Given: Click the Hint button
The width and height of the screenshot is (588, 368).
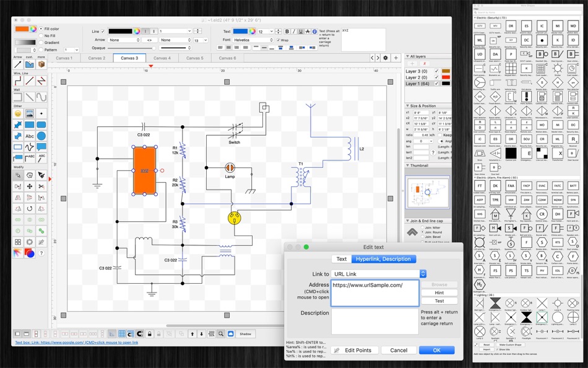Looking at the screenshot, I should point(439,292).
